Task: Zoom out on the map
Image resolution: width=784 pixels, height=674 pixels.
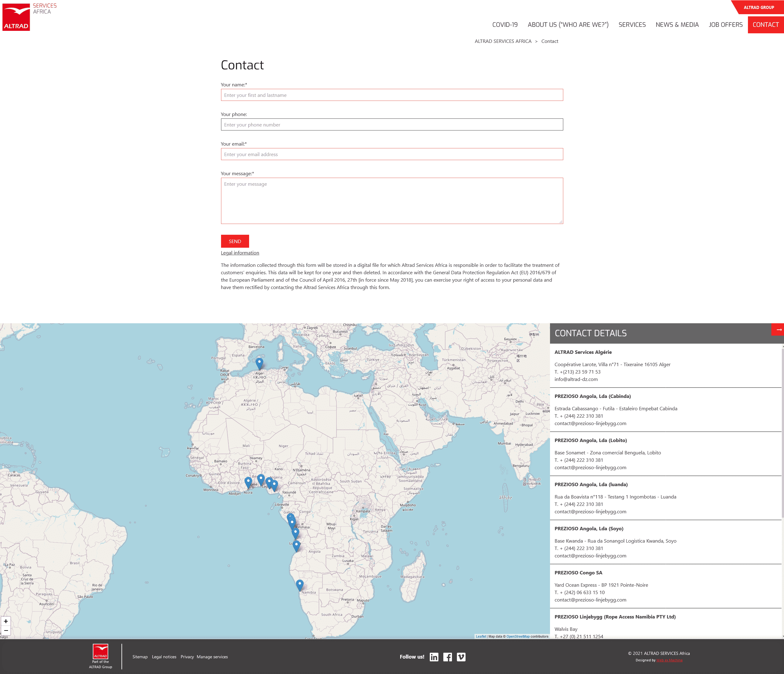Action: pyautogui.click(x=6, y=631)
